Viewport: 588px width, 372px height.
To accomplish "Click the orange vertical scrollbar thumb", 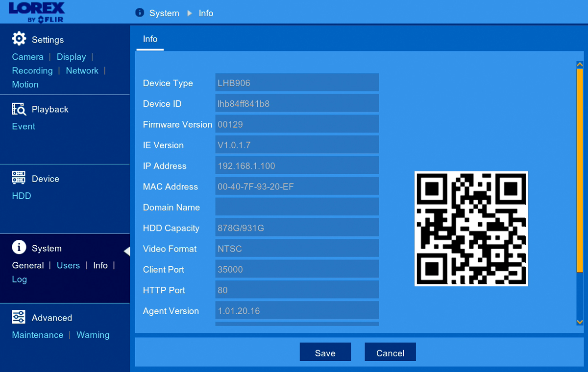I will tap(580, 170).
